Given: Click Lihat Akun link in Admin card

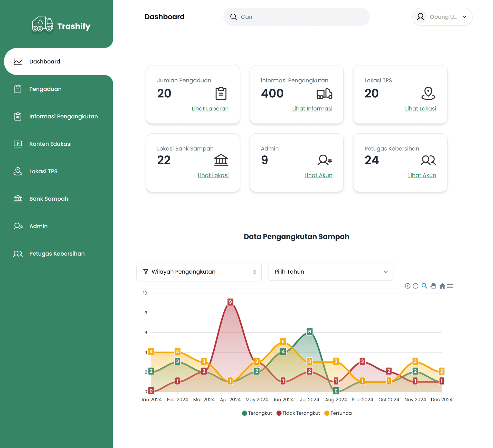Looking at the screenshot, I should pyautogui.click(x=318, y=175).
